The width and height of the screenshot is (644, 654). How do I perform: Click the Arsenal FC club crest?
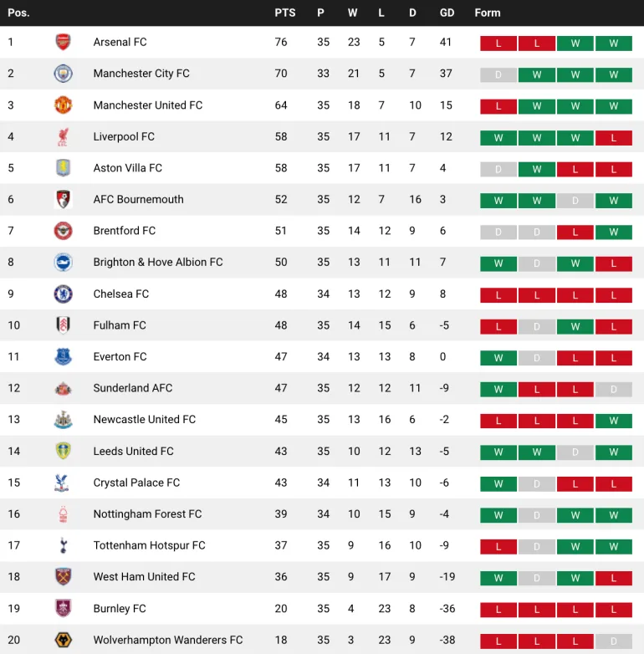click(63, 42)
